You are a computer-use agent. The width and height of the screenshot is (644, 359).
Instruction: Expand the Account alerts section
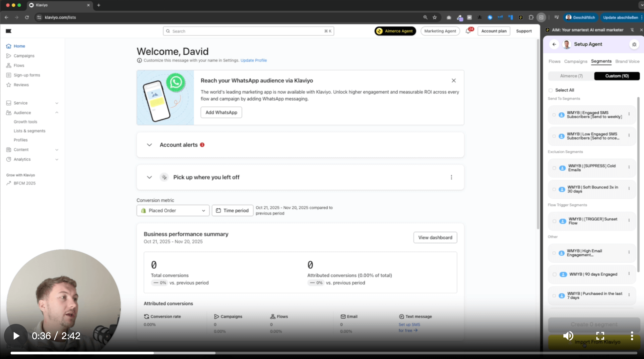[149, 145]
